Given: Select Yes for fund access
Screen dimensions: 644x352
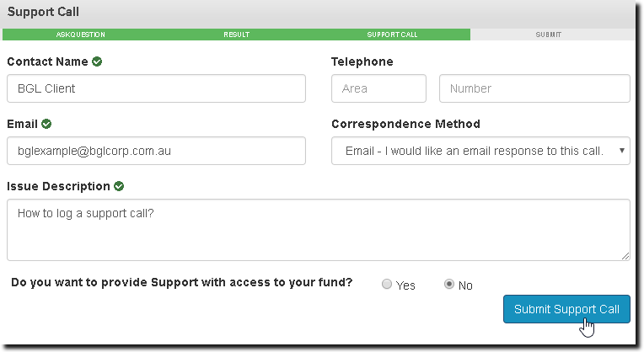Looking at the screenshot, I should pos(387,285).
